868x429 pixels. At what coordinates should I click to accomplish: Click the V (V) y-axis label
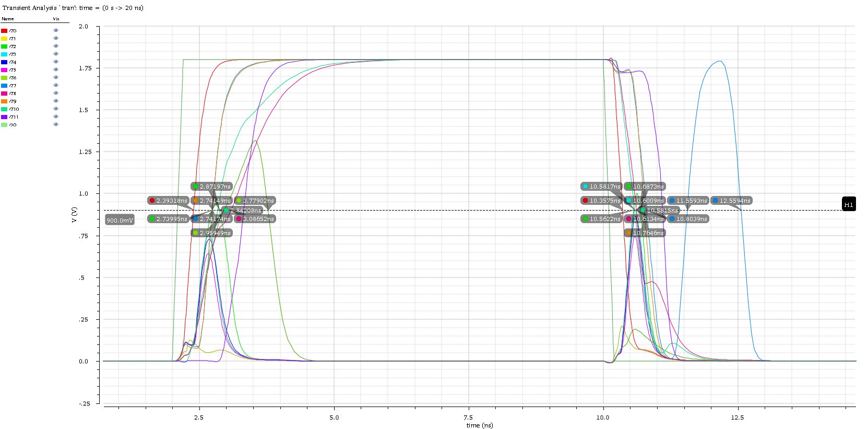coord(74,215)
